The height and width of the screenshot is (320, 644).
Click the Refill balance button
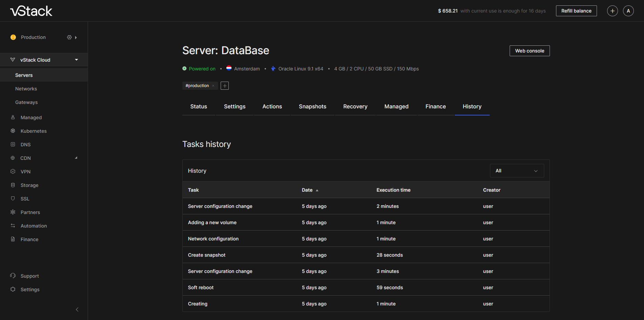tap(576, 11)
